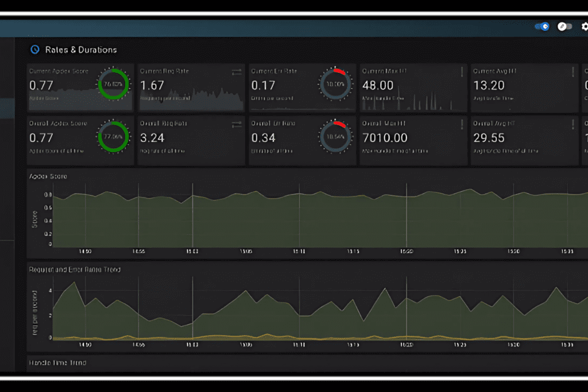Click the indicator icon on Current Avg HT card
588x392 pixels.
573,72
